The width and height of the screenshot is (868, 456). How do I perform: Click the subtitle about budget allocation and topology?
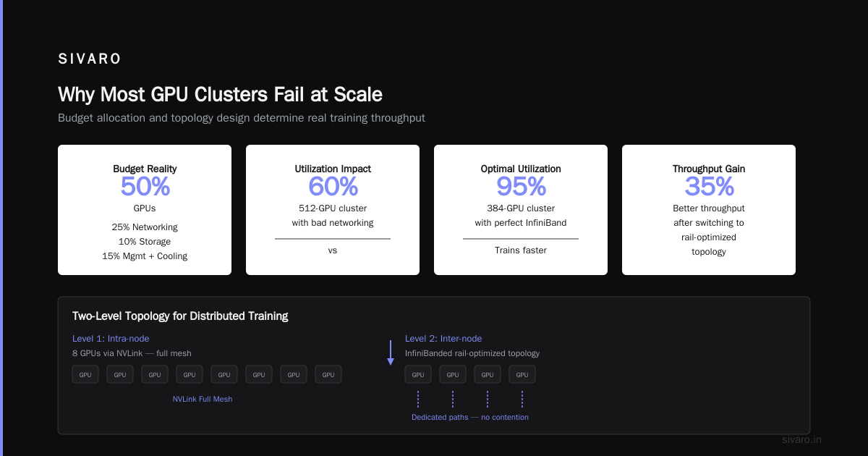click(x=242, y=117)
